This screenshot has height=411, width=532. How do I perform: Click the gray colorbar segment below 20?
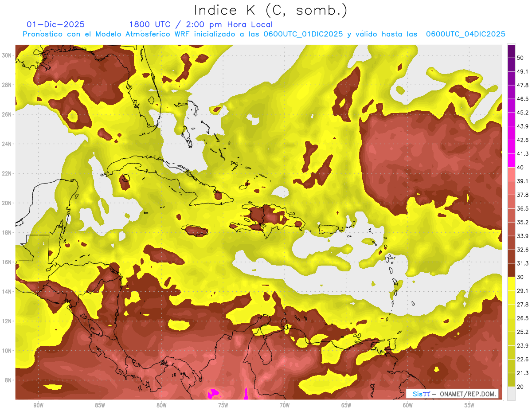[511, 394]
